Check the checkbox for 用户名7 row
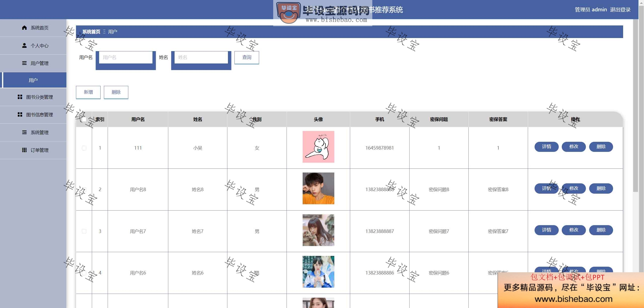Screen dimensions: 644x308 (x=84, y=231)
